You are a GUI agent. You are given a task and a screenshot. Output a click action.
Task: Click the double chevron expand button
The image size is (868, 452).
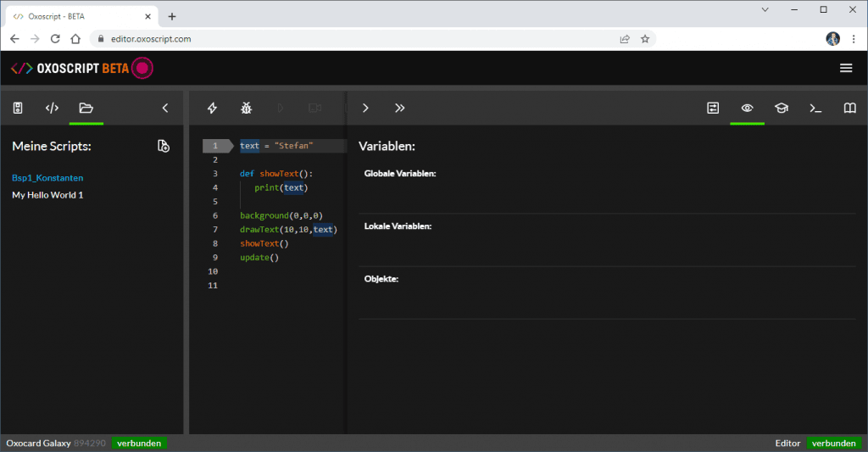coord(400,108)
